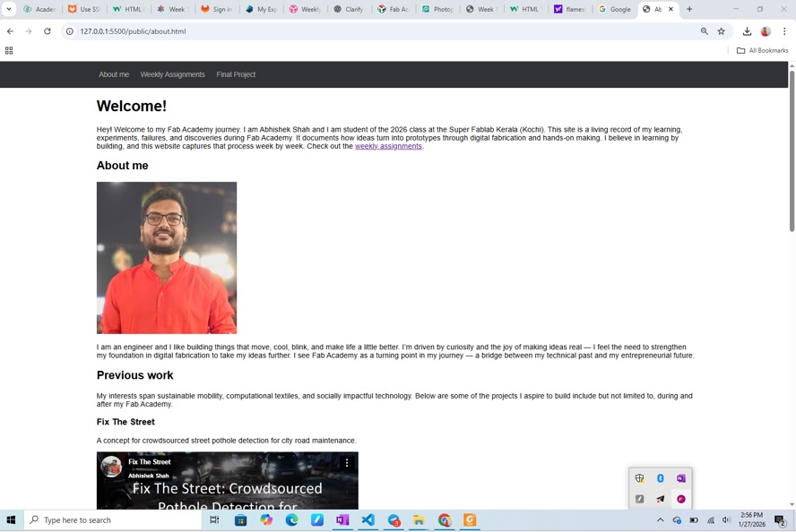796x532 pixels.
Task: Switch to the Google tab
Action: 615,9
